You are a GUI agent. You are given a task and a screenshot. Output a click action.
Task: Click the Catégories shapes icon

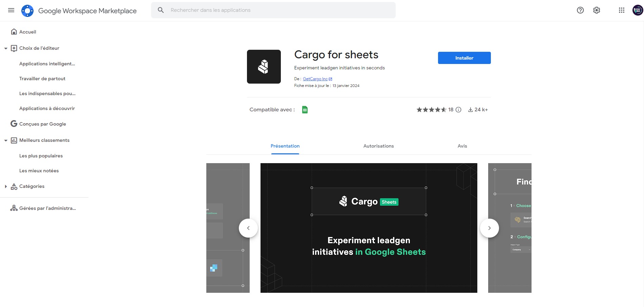14,186
